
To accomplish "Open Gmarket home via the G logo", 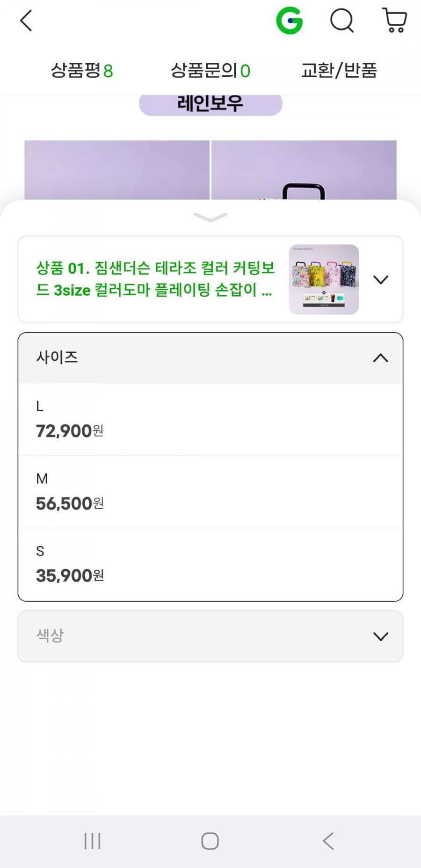I will coord(290,21).
